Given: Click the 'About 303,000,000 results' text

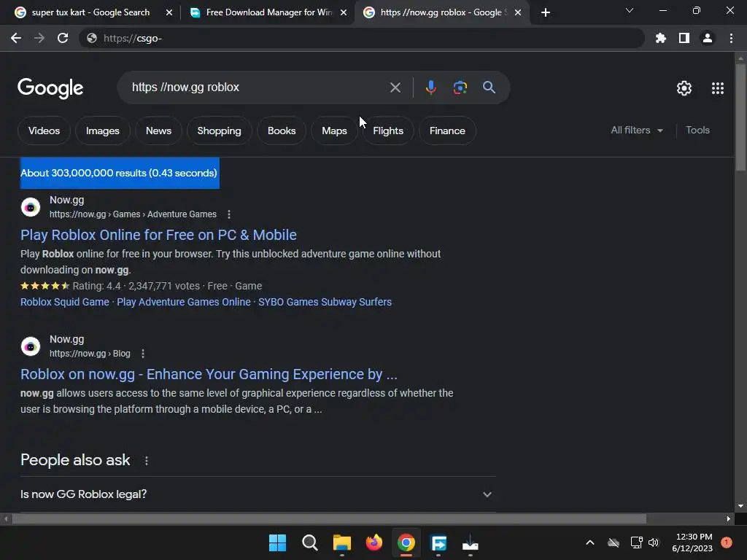Looking at the screenshot, I should pos(119,173).
